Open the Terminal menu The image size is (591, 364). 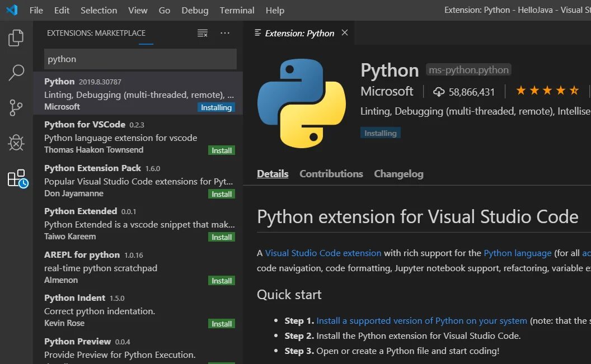[237, 10]
